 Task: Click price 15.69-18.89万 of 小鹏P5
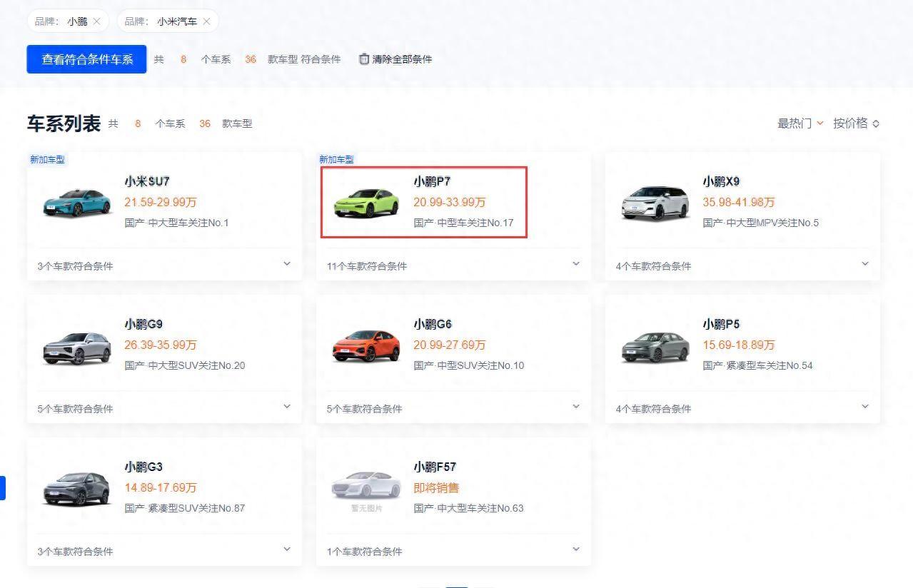point(739,345)
